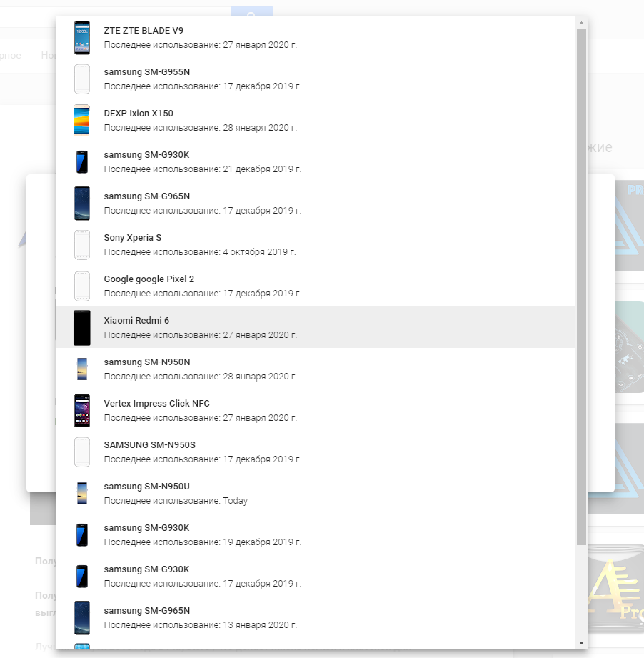Image resolution: width=644 pixels, height=658 pixels.
Task: Click the blank phone icon for Google Pixel 2
Action: click(82, 286)
